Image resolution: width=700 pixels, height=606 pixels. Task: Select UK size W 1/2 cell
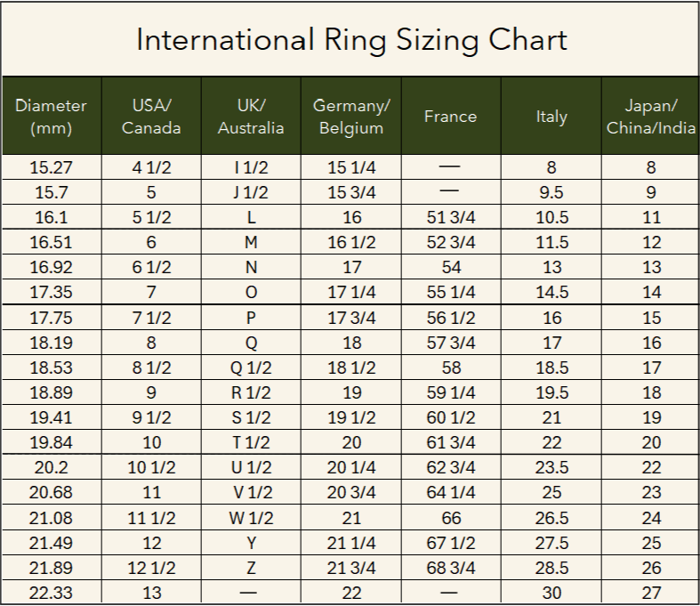point(251,518)
